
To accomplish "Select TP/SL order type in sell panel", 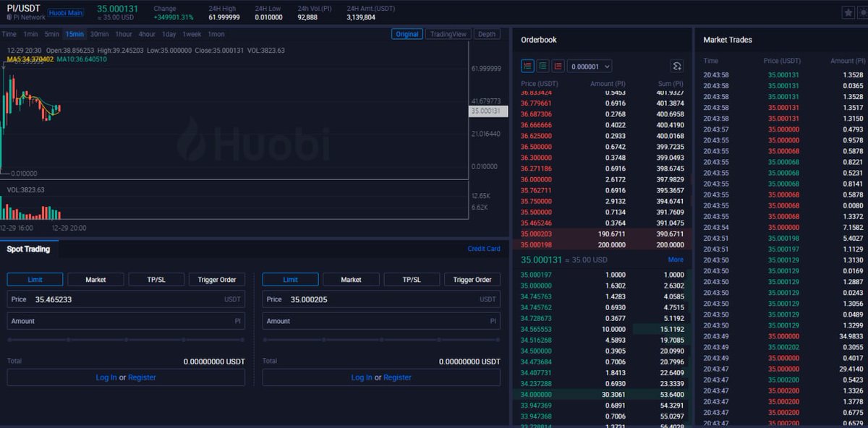I will (x=412, y=279).
